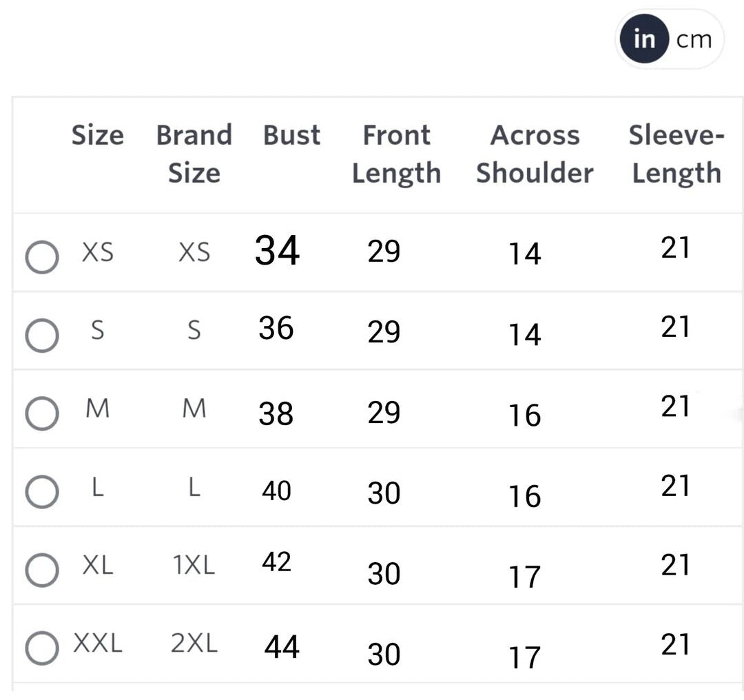Image resolution: width=744 pixels, height=700 pixels.
Task: Pick the L size radio button
Action: (x=41, y=493)
